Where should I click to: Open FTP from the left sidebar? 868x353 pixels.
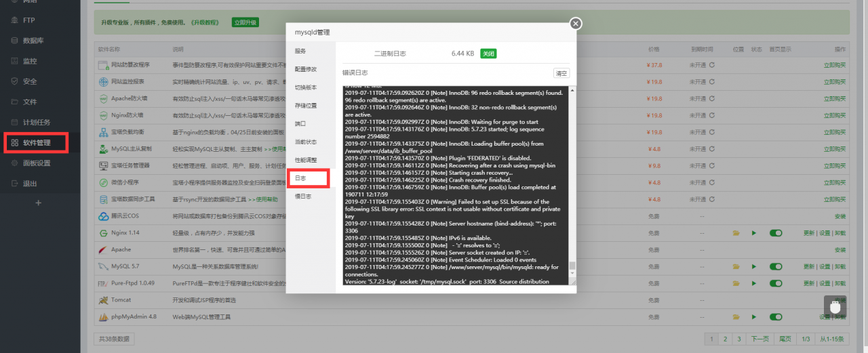(28, 20)
